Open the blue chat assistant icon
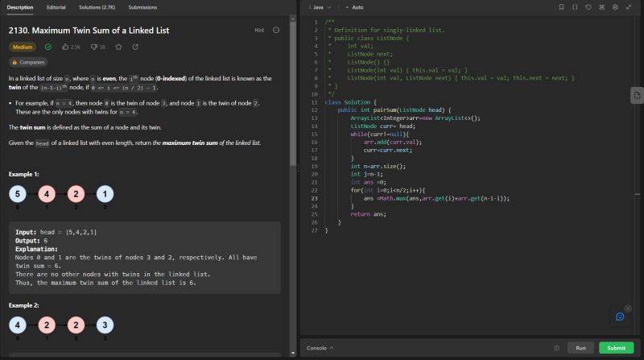 [620, 317]
